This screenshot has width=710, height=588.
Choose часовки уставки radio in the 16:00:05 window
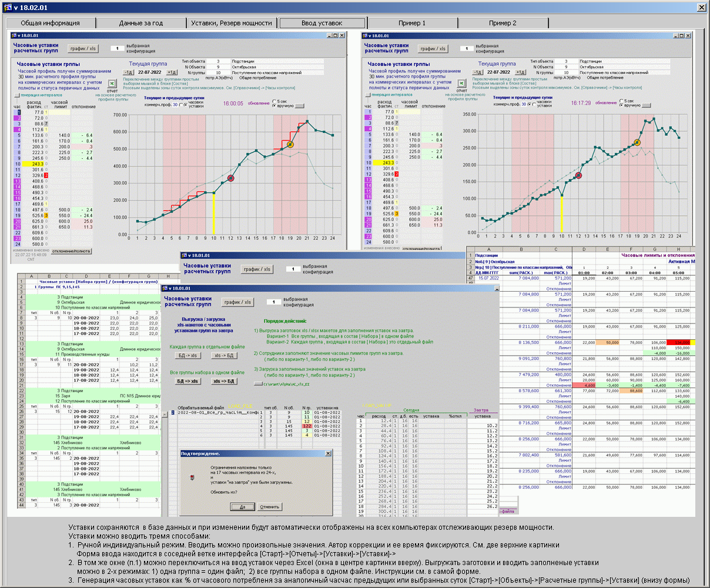[186, 105]
